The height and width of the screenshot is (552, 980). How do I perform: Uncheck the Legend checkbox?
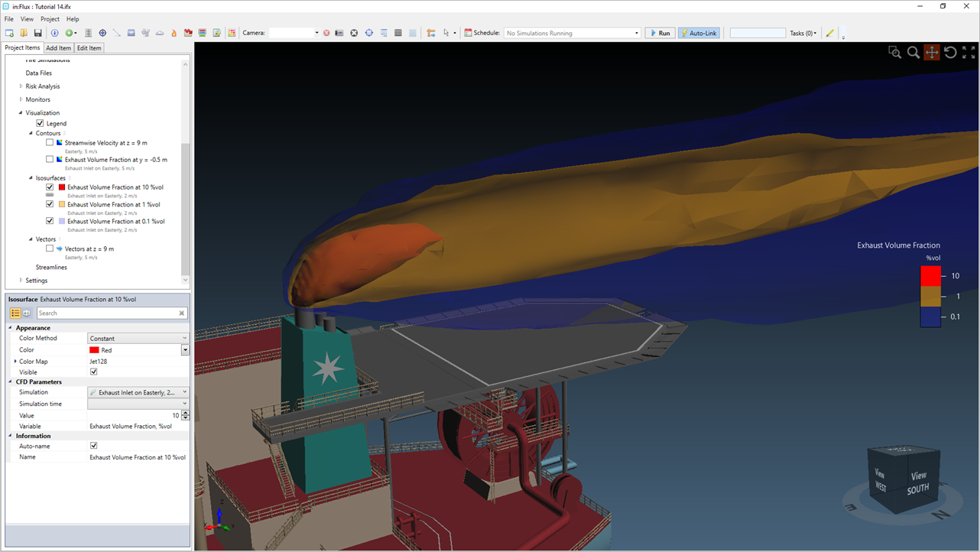pos(40,123)
